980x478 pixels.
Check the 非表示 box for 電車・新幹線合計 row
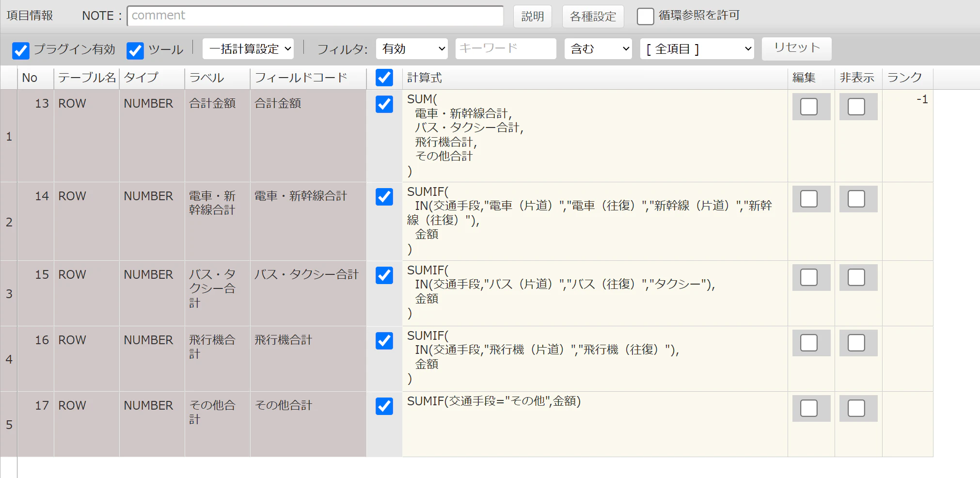(856, 199)
